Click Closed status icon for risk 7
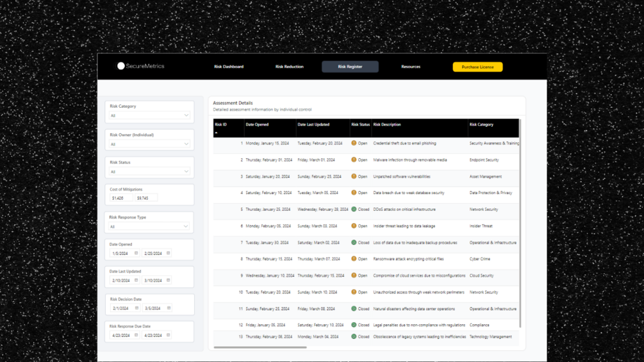This screenshot has height=362, width=644. [354, 243]
